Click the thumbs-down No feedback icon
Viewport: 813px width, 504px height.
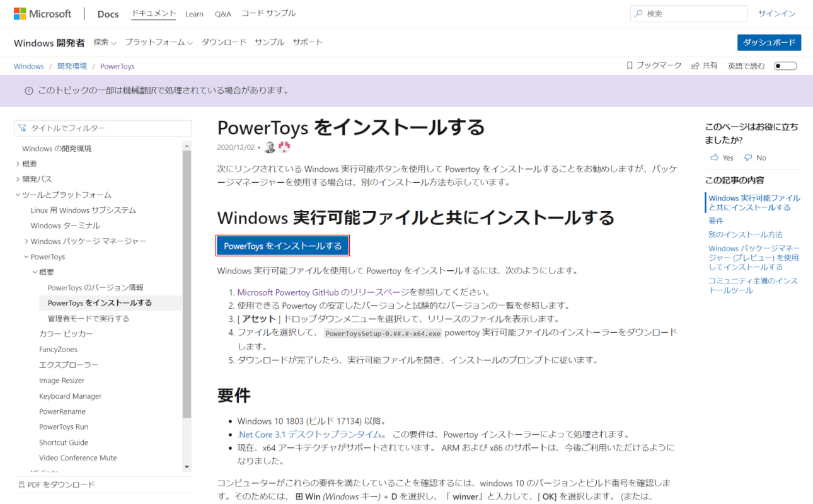(x=748, y=157)
